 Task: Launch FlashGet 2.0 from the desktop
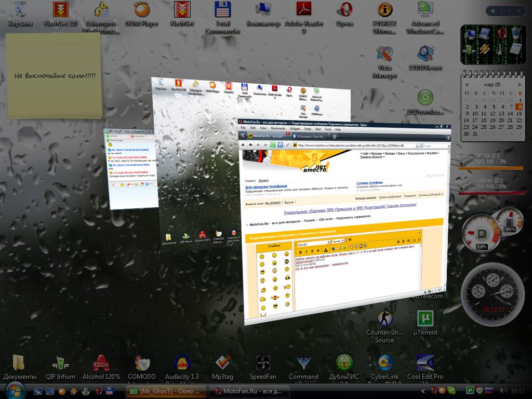[x=61, y=14]
